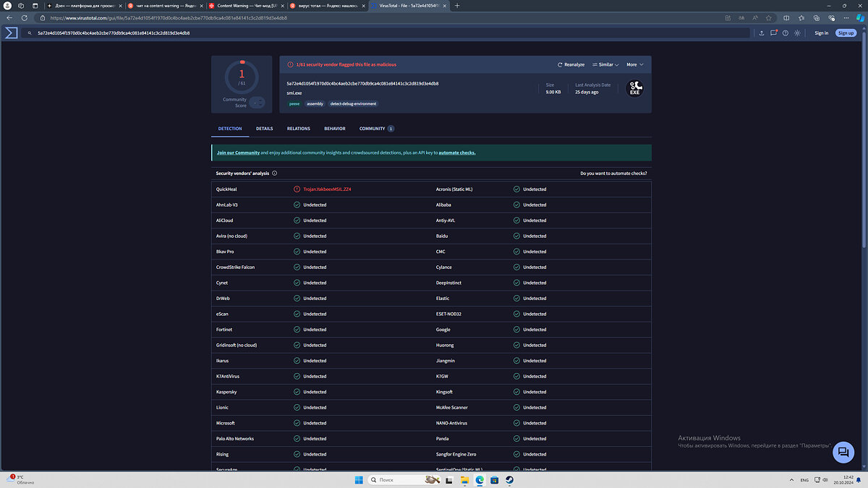Open the chat bubble widget icon

point(843,453)
